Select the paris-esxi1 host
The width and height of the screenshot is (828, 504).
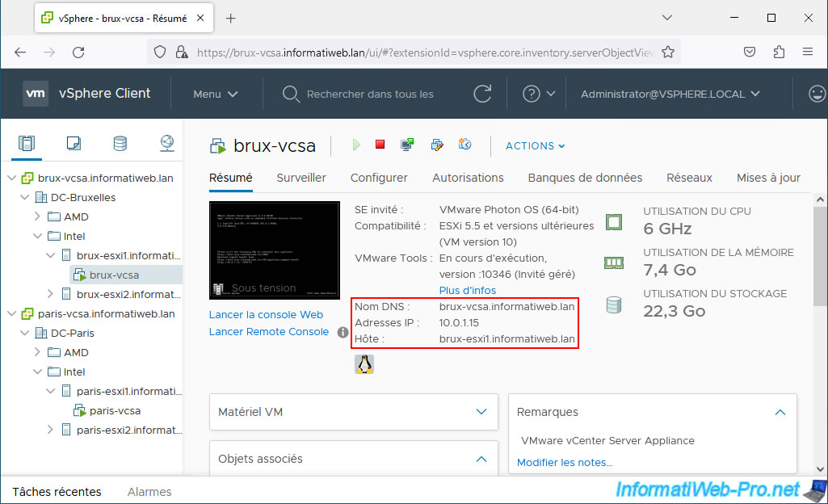click(128, 391)
